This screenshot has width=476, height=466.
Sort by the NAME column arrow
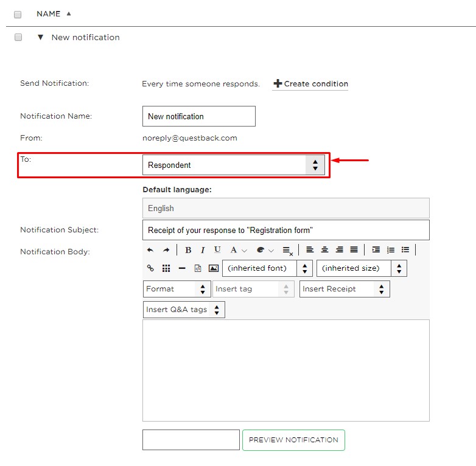[x=69, y=13]
